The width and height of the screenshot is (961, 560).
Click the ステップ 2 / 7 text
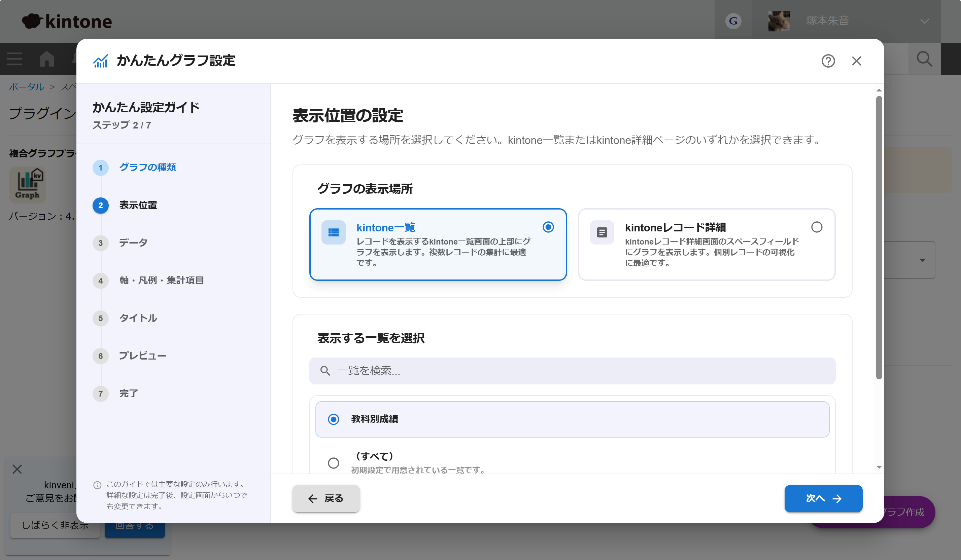click(122, 125)
